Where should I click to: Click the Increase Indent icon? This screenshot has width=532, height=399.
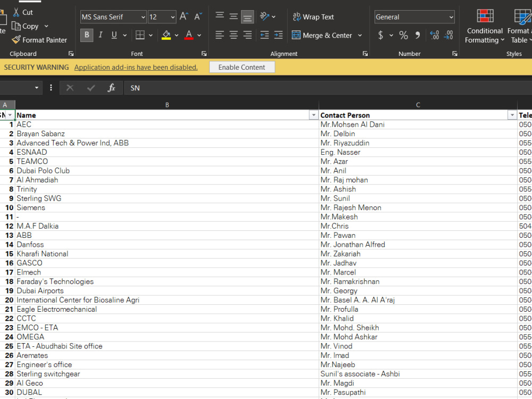pyautogui.click(x=278, y=35)
